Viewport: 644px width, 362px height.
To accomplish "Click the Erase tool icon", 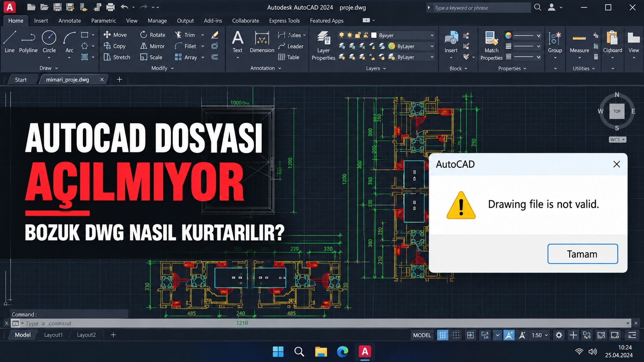I will pyautogui.click(x=215, y=35).
